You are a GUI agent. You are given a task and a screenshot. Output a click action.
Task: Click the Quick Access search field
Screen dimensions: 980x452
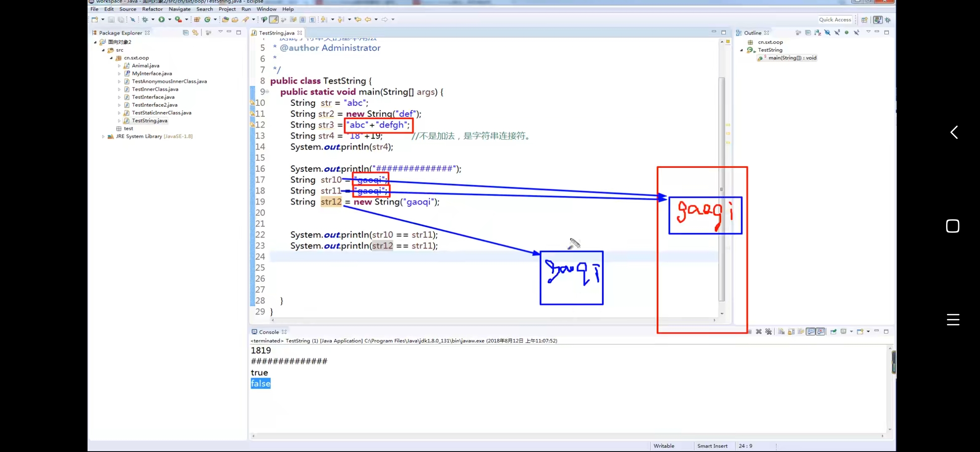click(x=835, y=20)
